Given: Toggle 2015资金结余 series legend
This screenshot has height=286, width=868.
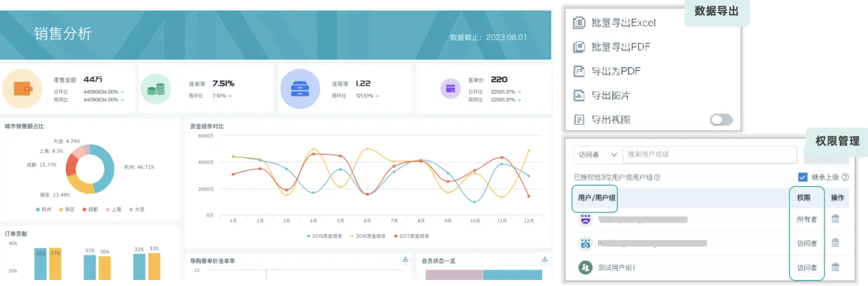Looking at the screenshot, I should (324, 236).
